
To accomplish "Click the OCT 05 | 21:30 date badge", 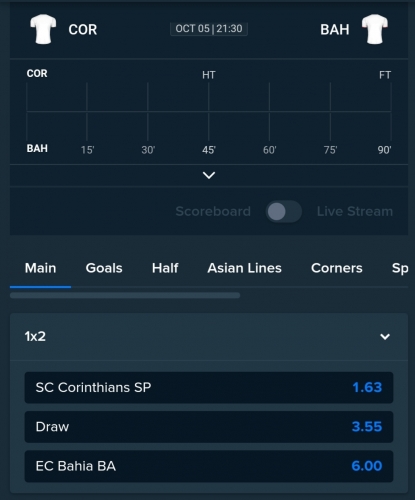I will [209, 29].
